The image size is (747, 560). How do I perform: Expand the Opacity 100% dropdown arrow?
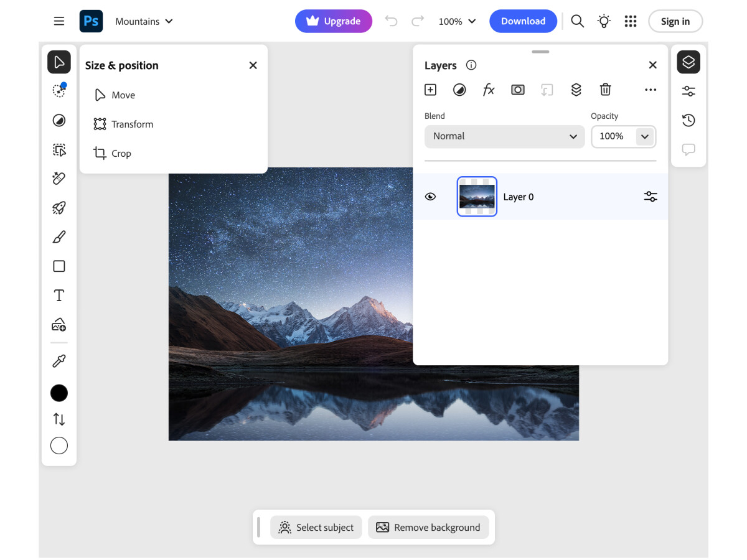(x=645, y=136)
